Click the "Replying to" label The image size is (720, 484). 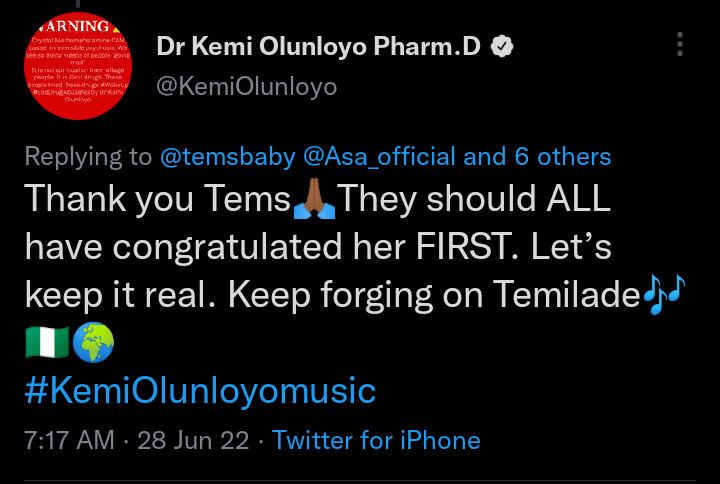(x=88, y=157)
